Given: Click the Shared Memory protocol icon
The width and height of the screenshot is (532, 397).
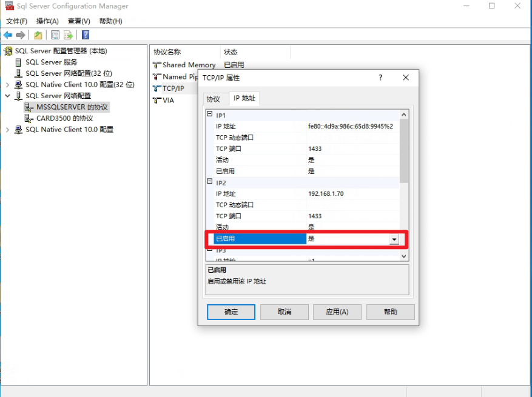Looking at the screenshot, I should 157,65.
